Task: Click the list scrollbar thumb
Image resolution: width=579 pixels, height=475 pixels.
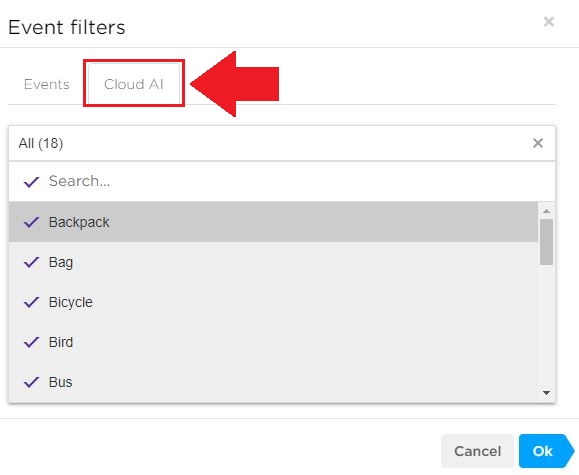Action: pos(546,242)
